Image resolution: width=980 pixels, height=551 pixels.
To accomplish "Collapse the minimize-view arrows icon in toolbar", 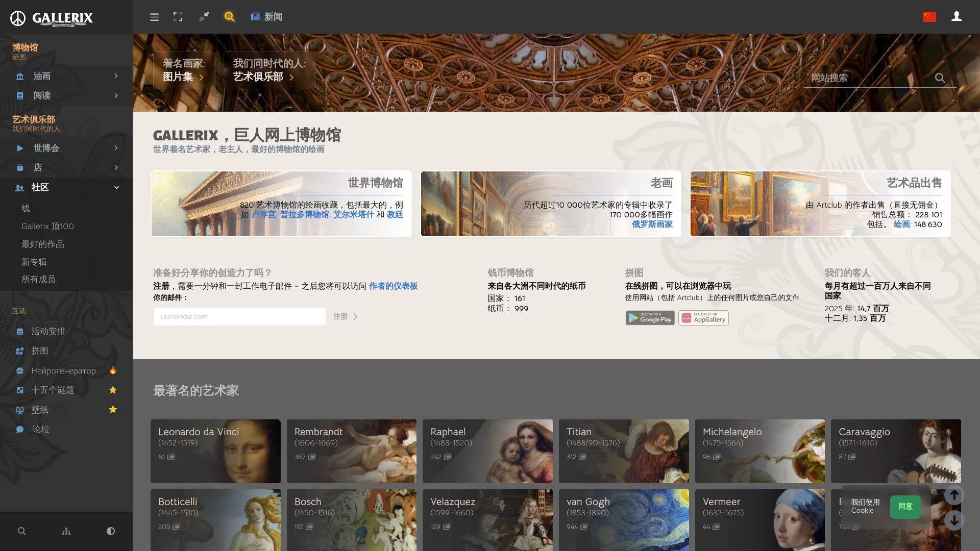I will tap(204, 17).
